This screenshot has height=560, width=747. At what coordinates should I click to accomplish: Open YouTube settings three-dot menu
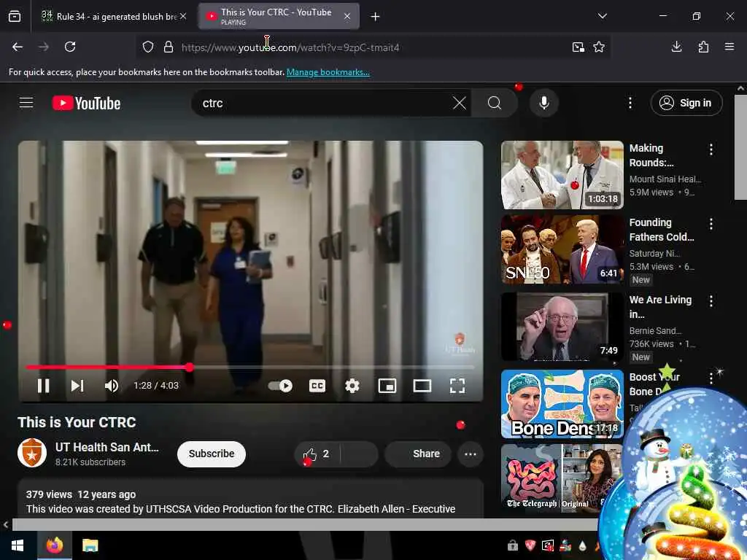click(630, 103)
